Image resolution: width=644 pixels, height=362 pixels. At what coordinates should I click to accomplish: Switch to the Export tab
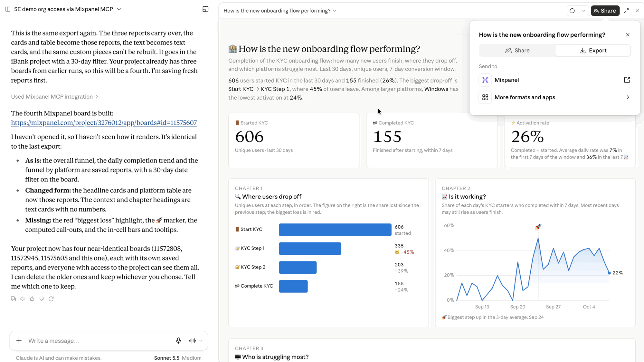(593, 51)
